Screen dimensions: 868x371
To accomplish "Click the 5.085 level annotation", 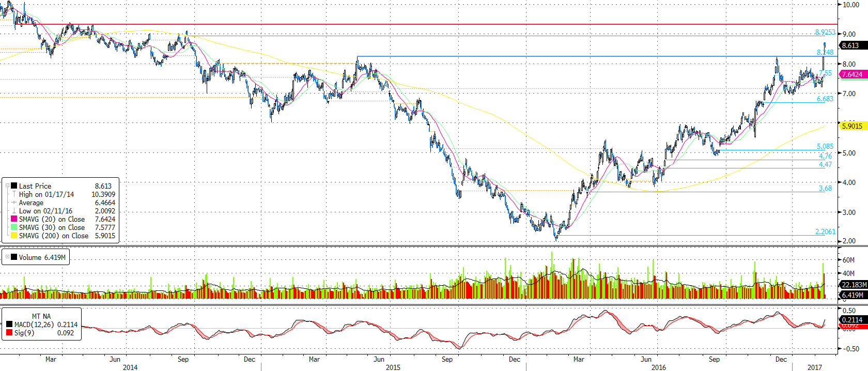I will (x=825, y=146).
